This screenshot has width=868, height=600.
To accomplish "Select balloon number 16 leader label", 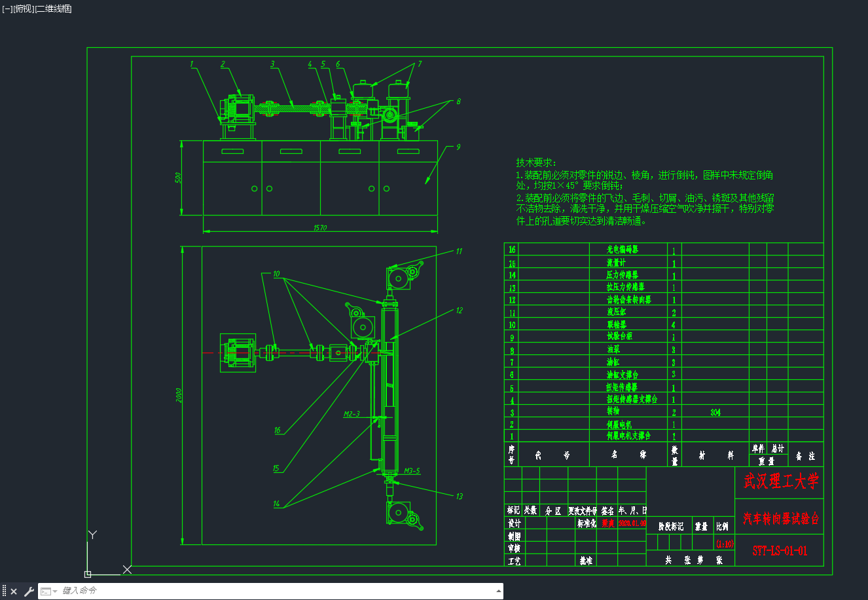I will tap(277, 430).
